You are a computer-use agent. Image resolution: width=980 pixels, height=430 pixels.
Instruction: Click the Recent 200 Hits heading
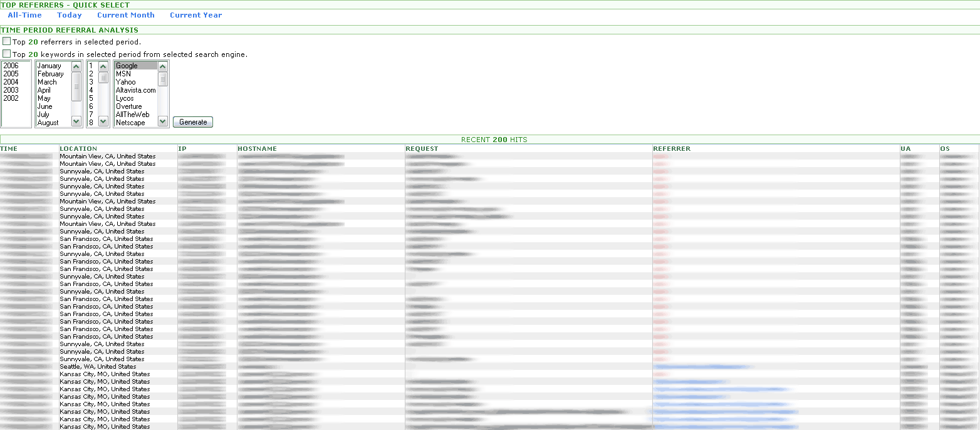494,140
